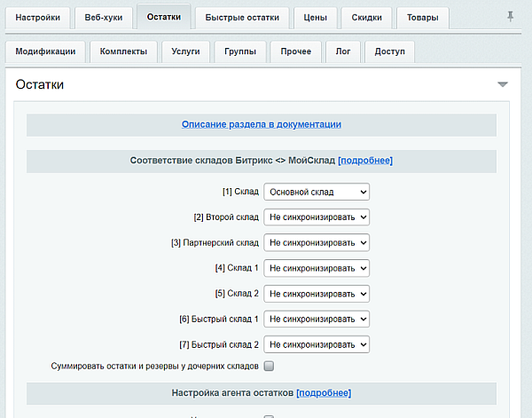Viewport: 532px width, 418px height.
Task: Collapse the Остатки section with the triangle
Action: point(503,84)
